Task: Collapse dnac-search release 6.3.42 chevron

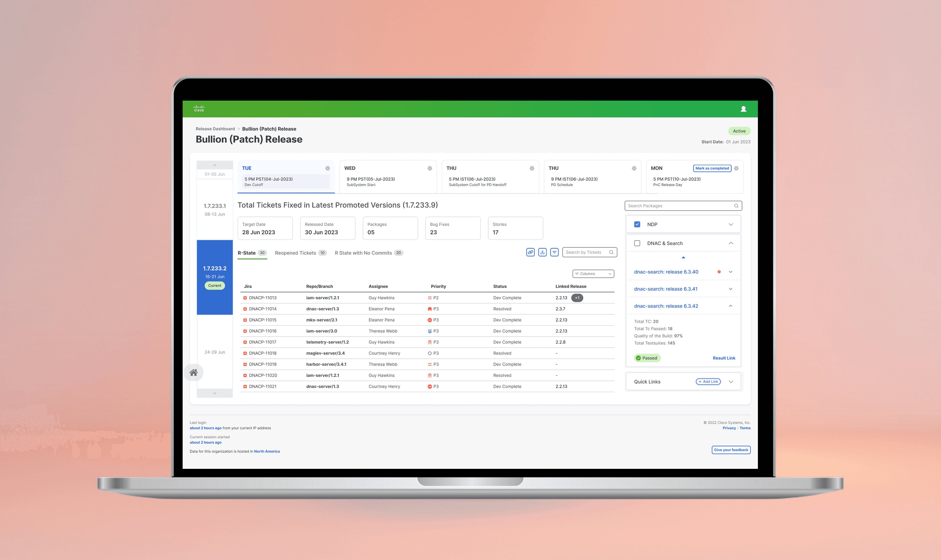Action: coord(731,306)
